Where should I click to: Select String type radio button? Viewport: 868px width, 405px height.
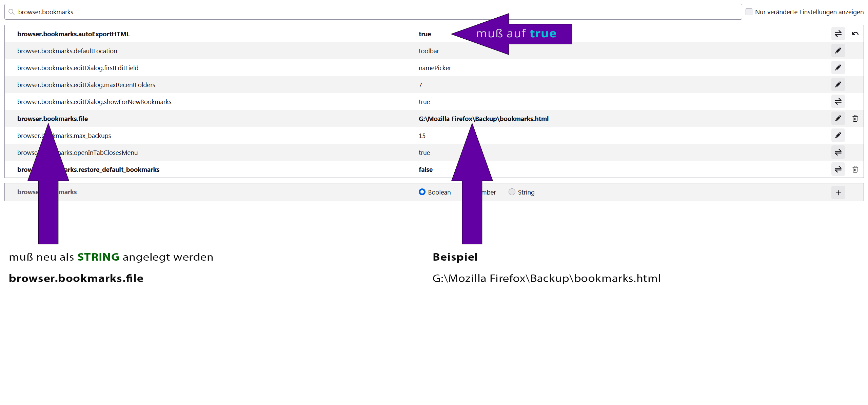(x=512, y=192)
